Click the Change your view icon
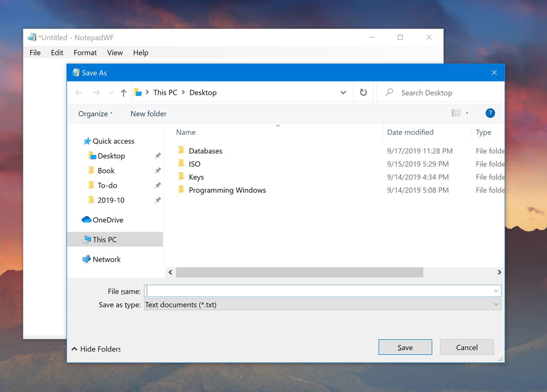Screen dimensions: 547x392 click(456, 113)
